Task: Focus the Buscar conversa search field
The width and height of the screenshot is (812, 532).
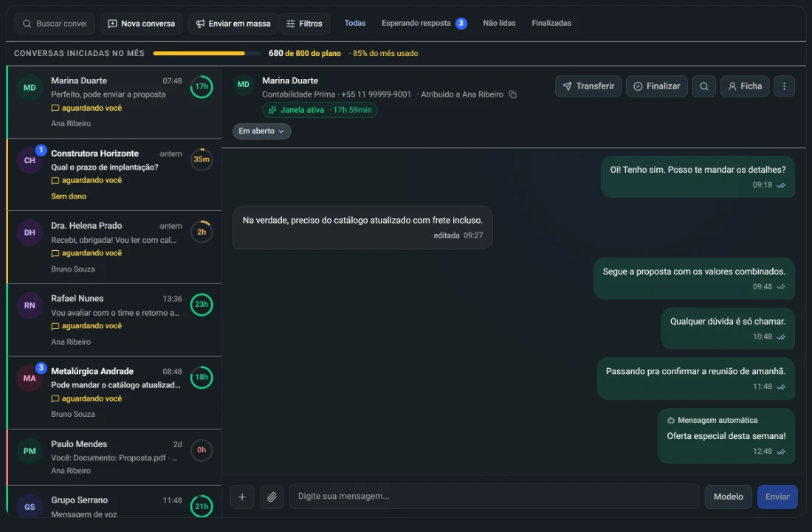Action: [x=55, y=24]
